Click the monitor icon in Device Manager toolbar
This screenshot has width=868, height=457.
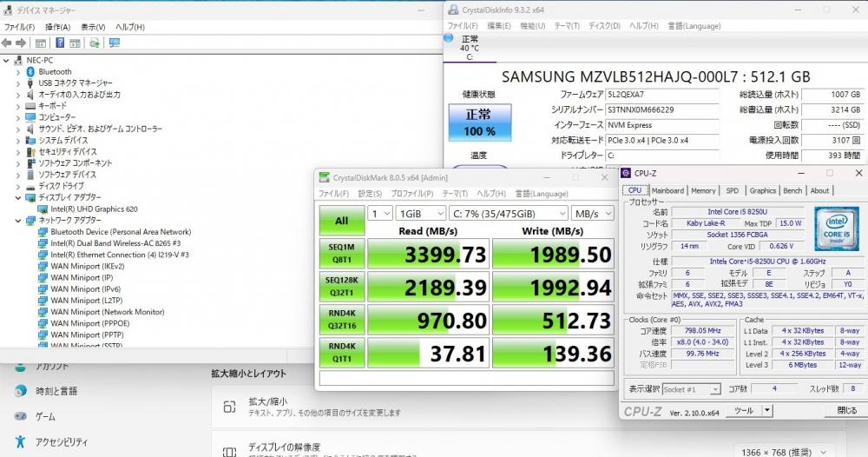(114, 43)
